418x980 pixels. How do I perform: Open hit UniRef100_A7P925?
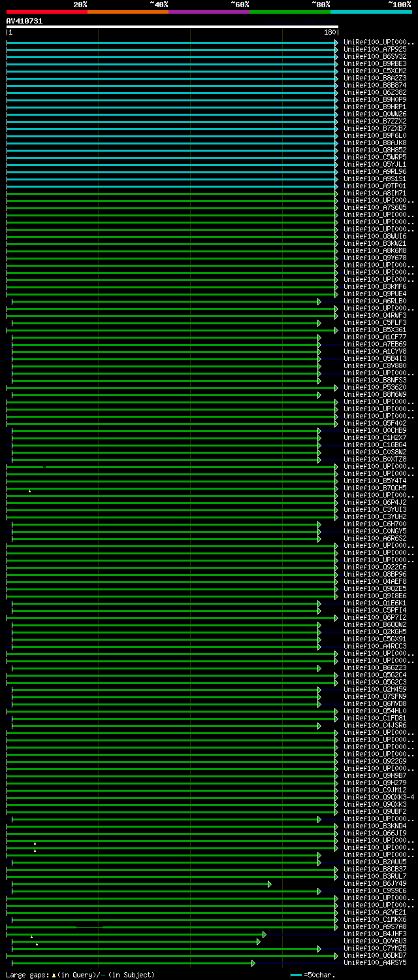click(375, 49)
